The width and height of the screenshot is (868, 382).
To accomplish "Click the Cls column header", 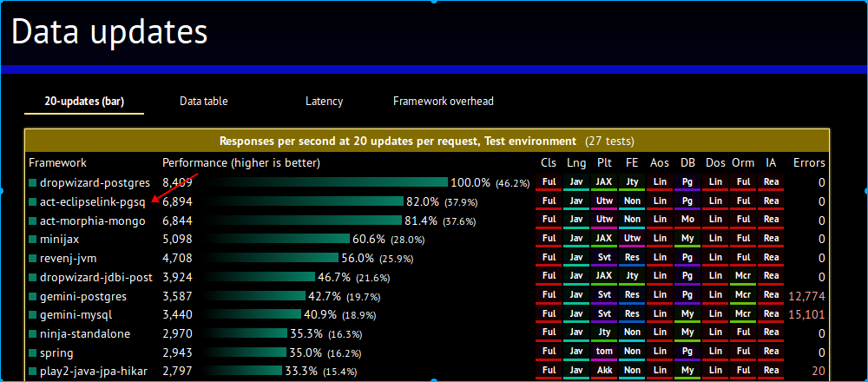I will (x=549, y=162).
